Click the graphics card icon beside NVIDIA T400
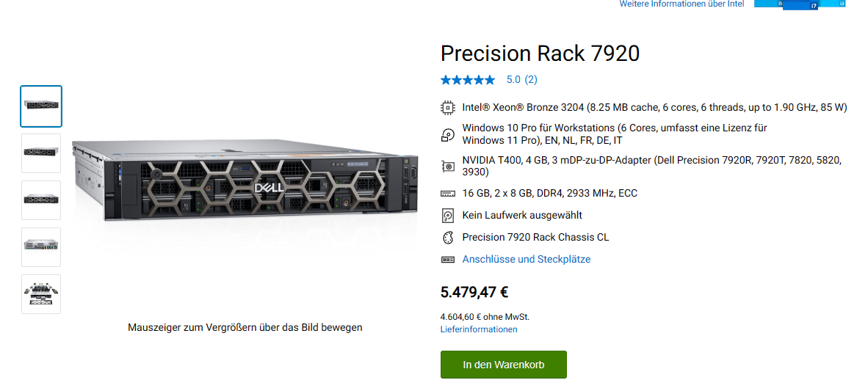This screenshot has height=391, width=868. click(447, 166)
